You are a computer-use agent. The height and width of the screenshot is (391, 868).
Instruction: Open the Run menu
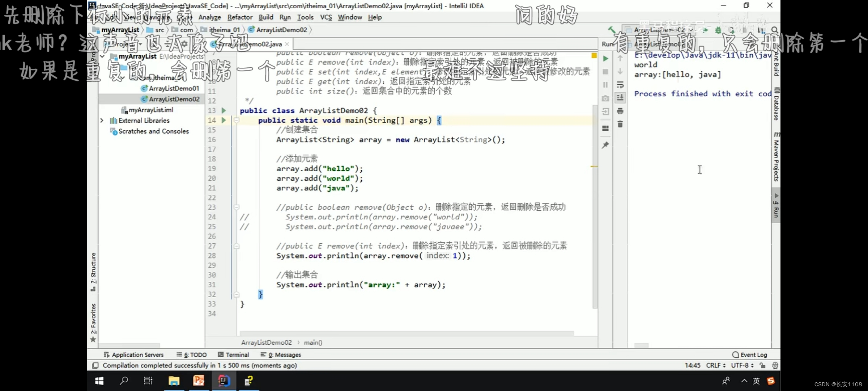(x=285, y=17)
